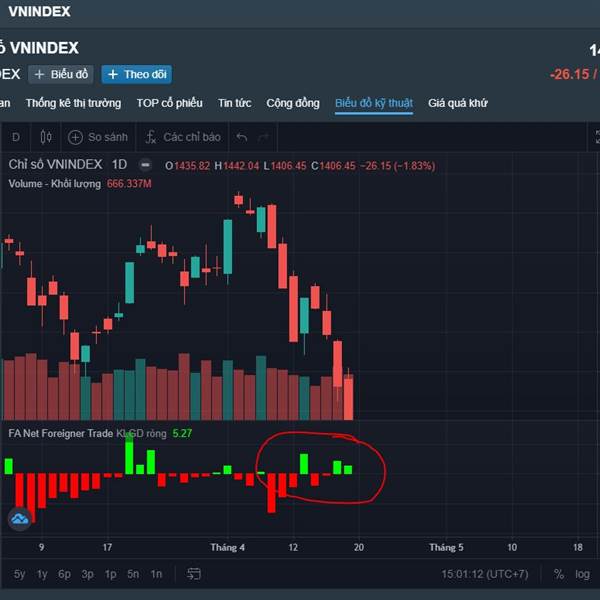Click the timezone clock 15:01:12 (UTC+7)
Image resolution: width=600 pixels, height=600 pixels.
[x=484, y=574]
